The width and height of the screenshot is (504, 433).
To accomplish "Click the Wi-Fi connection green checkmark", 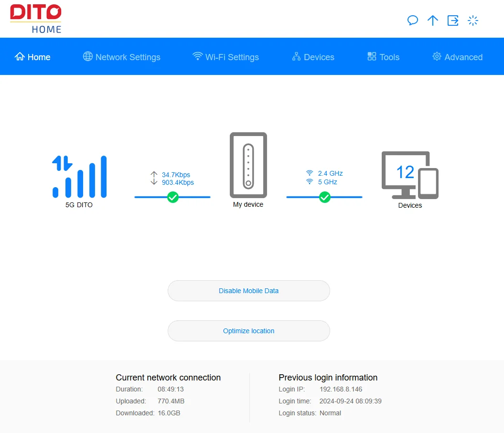I will point(325,197).
